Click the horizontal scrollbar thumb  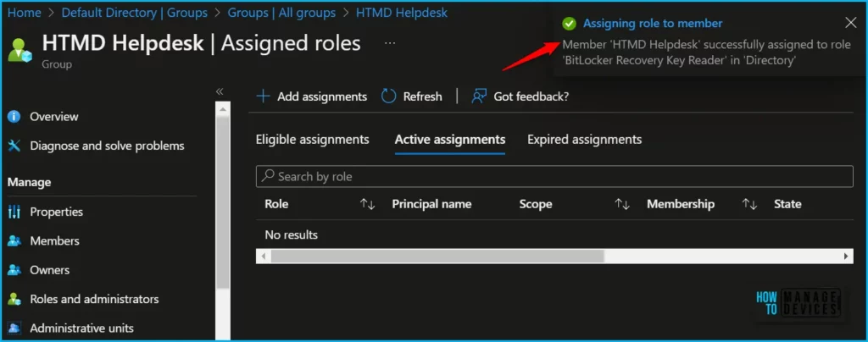click(437, 256)
